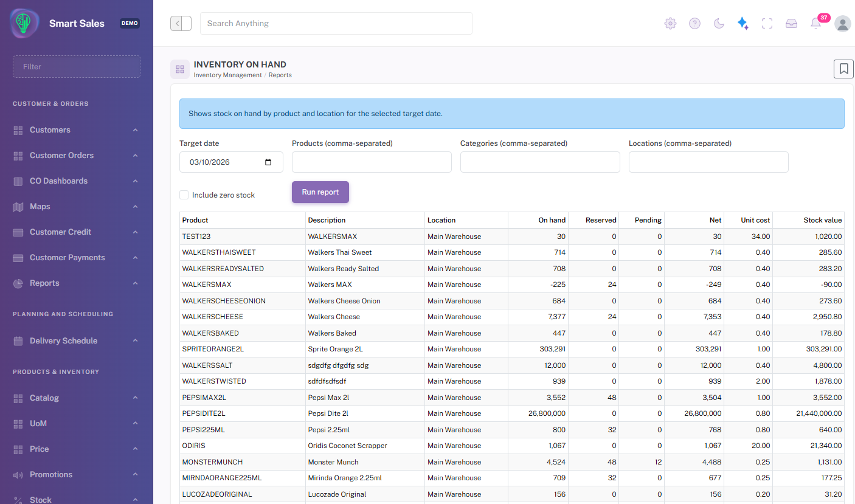Expand the Customer Credit chevron
855x504 pixels.
point(135,232)
